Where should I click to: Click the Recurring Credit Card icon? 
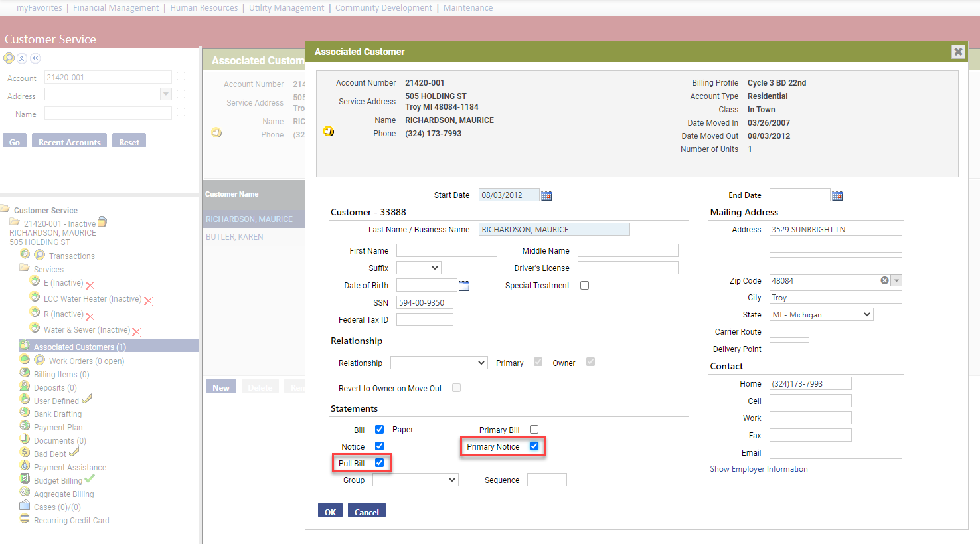click(25, 519)
